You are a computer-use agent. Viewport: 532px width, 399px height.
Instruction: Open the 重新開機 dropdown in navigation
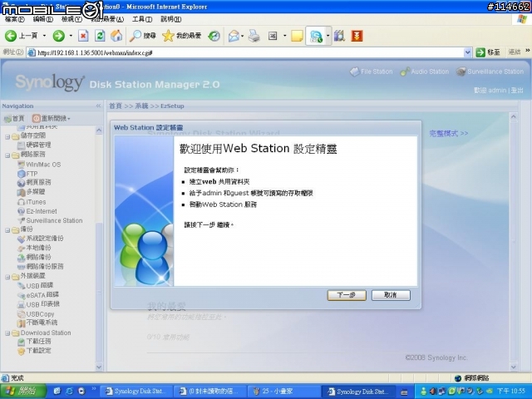(52, 118)
